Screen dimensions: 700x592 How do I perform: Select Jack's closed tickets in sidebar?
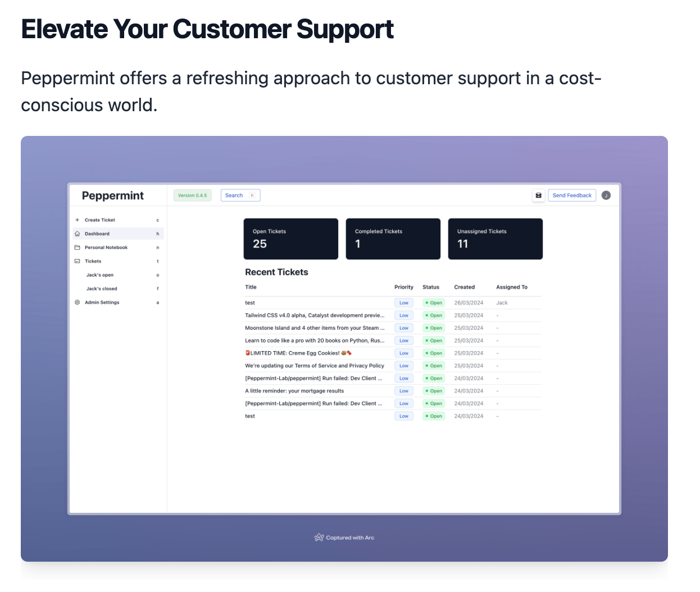119,289
